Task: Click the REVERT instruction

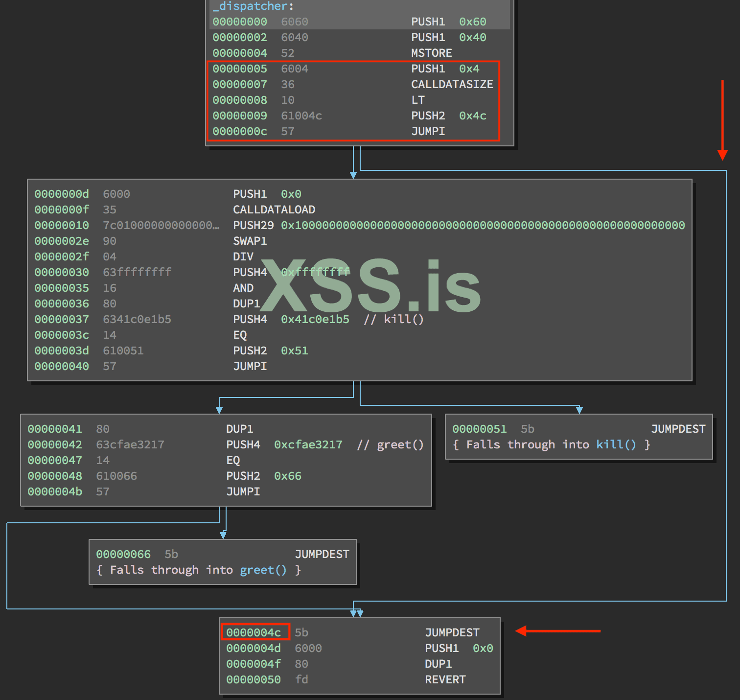Action: (x=445, y=679)
